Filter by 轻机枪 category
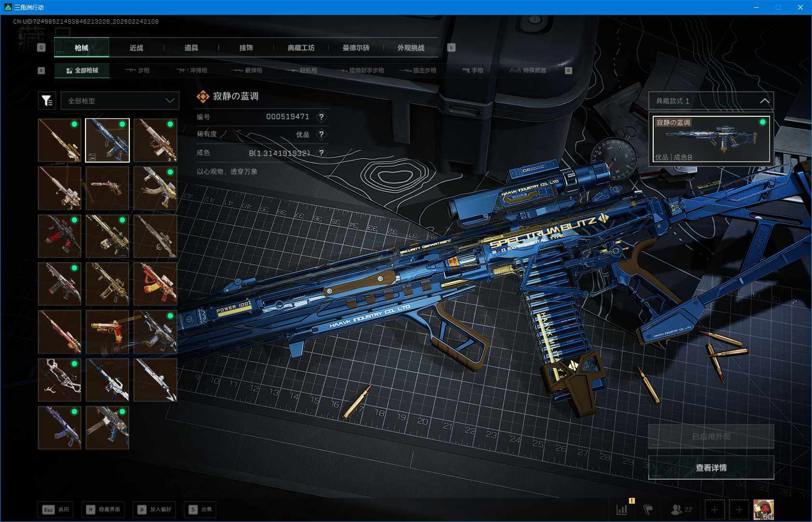The height and width of the screenshot is (522, 812). (302, 70)
